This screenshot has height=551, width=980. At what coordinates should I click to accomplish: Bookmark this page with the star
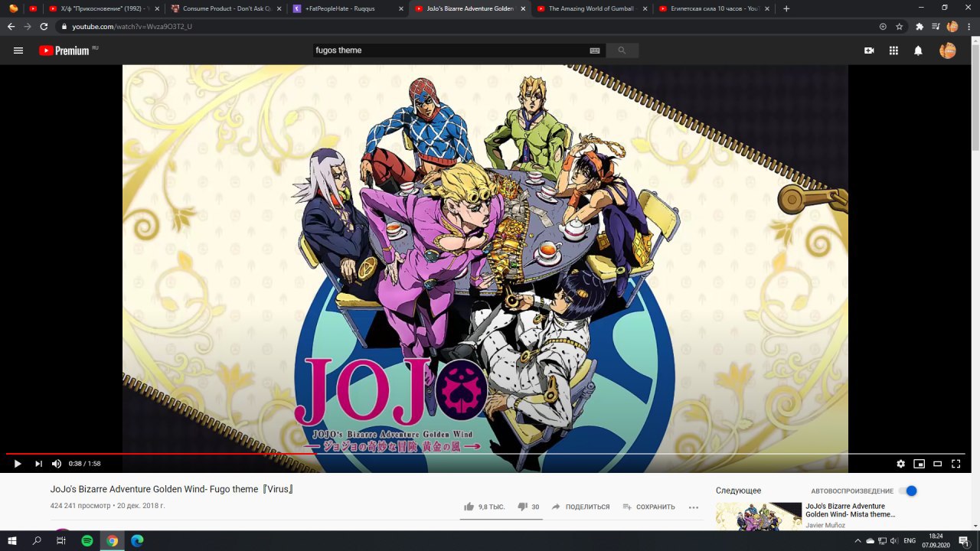(x=900, y=26)
